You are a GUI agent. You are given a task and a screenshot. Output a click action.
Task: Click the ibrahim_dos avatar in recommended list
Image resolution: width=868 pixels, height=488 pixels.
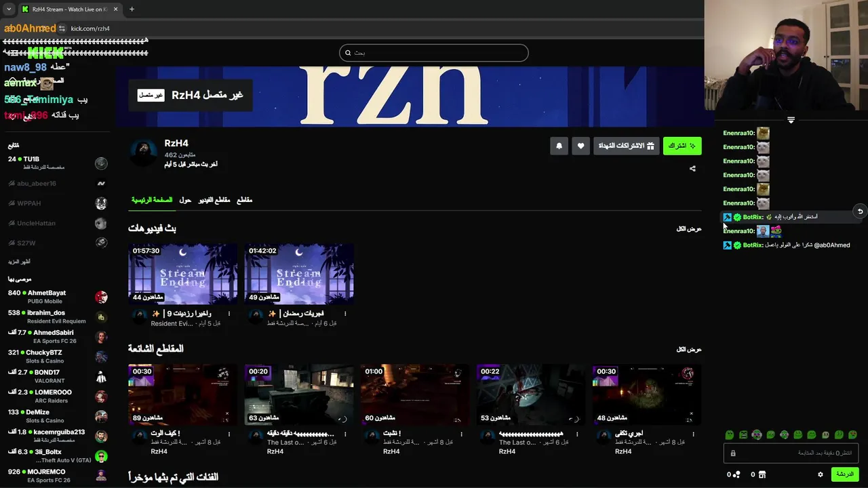point(101,317)
